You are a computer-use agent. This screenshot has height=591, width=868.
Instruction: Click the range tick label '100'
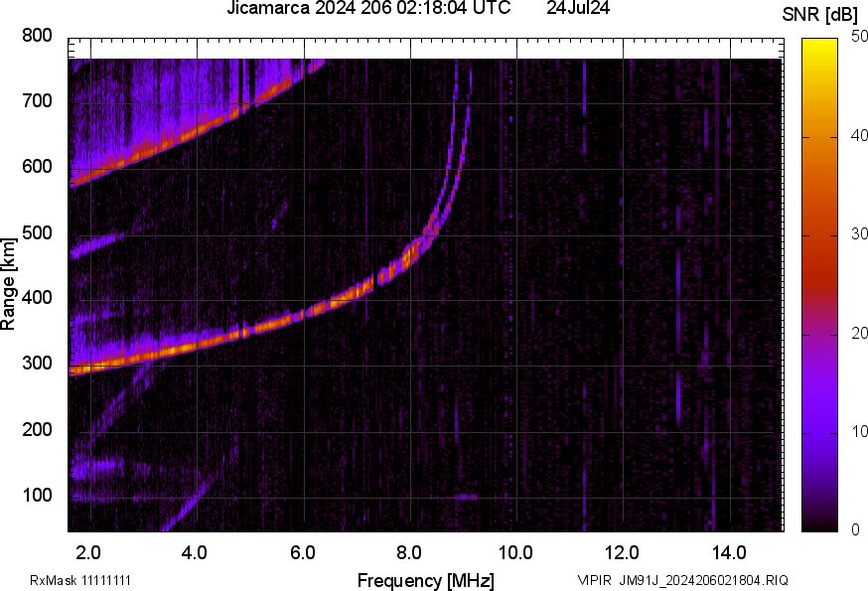tap(37, 496)
